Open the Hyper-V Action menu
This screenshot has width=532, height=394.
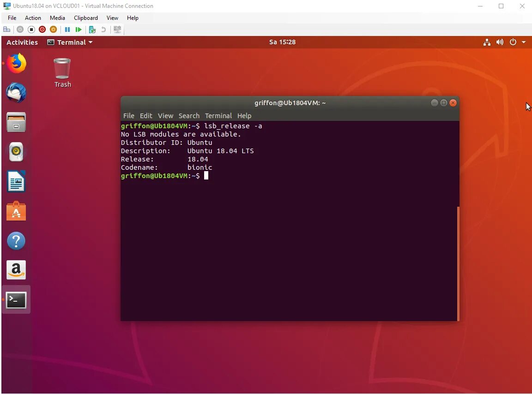[33, 18]
